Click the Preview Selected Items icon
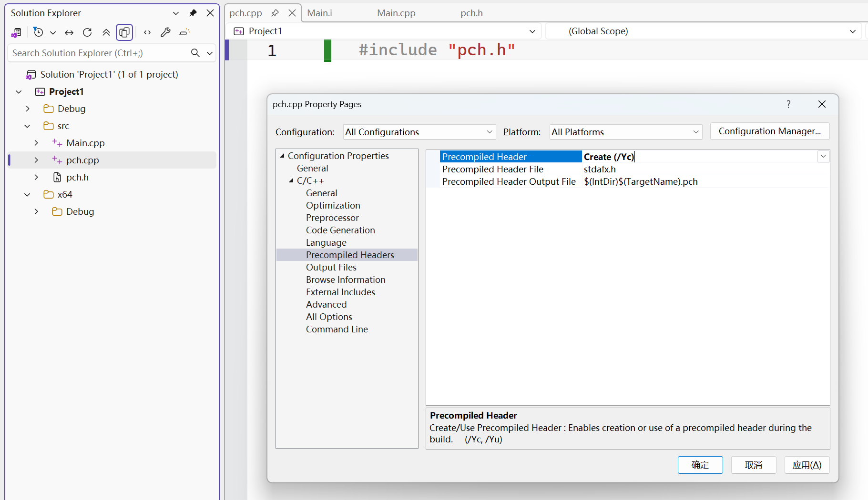 [x=184, y=32]
